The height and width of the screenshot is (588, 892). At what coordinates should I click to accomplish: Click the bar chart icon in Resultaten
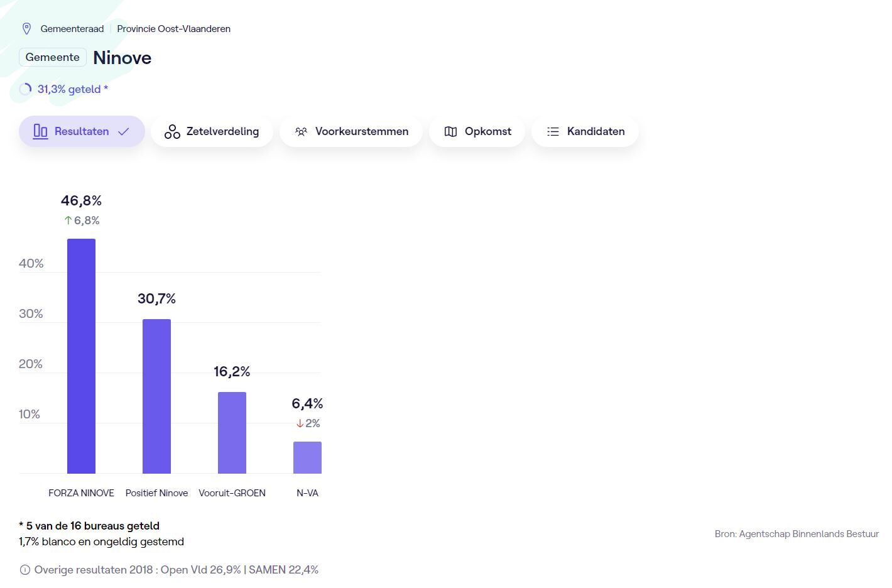point(40,131)
